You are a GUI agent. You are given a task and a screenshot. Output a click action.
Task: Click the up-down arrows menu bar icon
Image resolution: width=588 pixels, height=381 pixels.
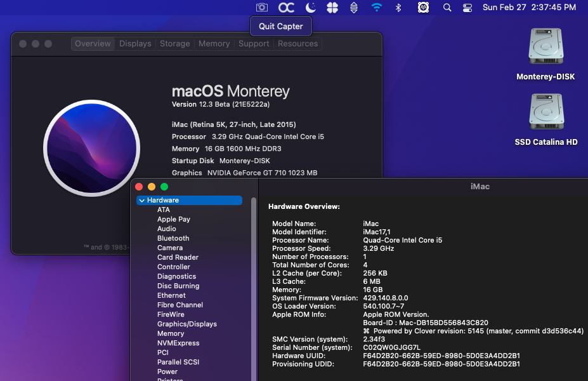coord(354,8)
